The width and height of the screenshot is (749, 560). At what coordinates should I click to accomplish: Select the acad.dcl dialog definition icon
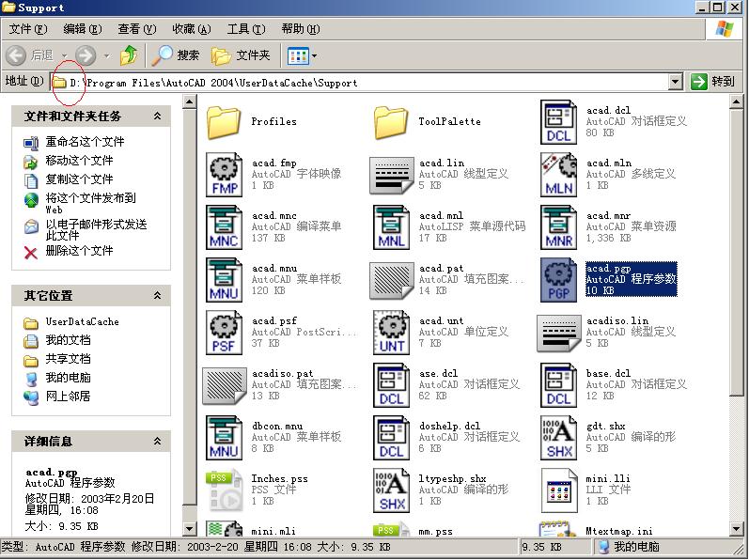click(x=558, y=122)
